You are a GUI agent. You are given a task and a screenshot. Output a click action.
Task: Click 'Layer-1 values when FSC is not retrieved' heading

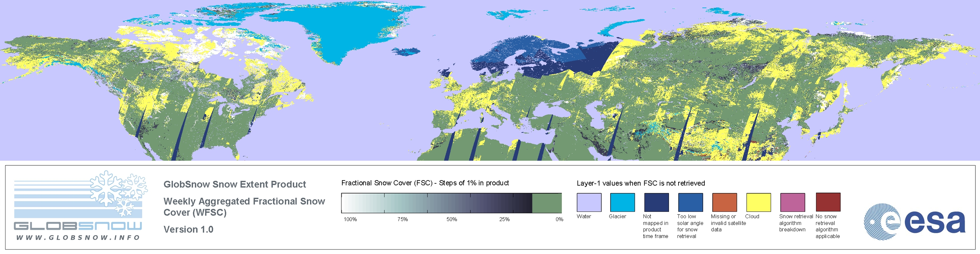[641, 183]
